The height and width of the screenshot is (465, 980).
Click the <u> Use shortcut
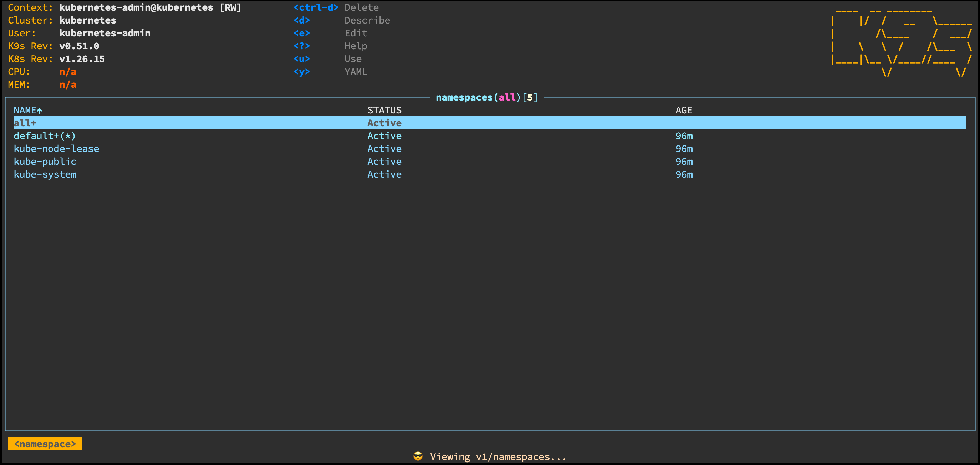click(327, 59)
